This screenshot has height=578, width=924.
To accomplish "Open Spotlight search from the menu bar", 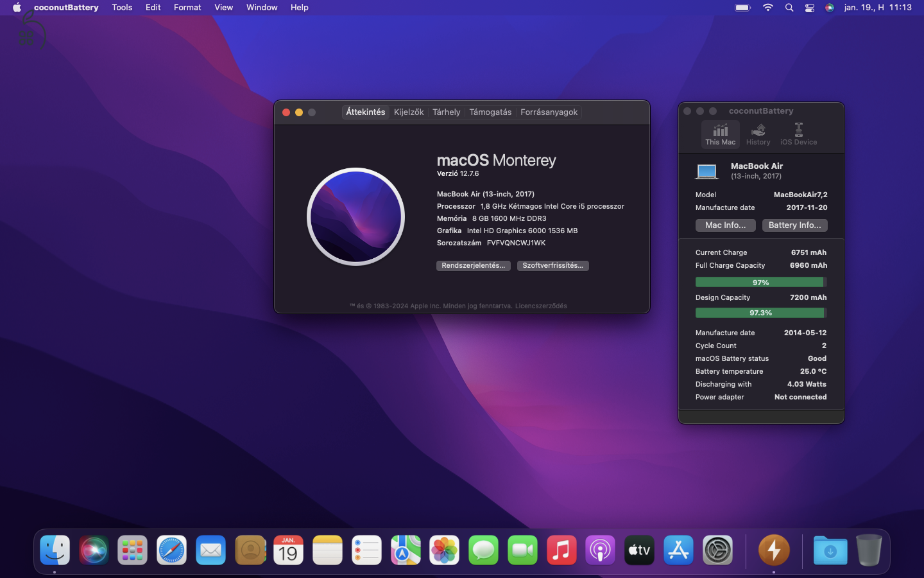I will coord(789,7).
